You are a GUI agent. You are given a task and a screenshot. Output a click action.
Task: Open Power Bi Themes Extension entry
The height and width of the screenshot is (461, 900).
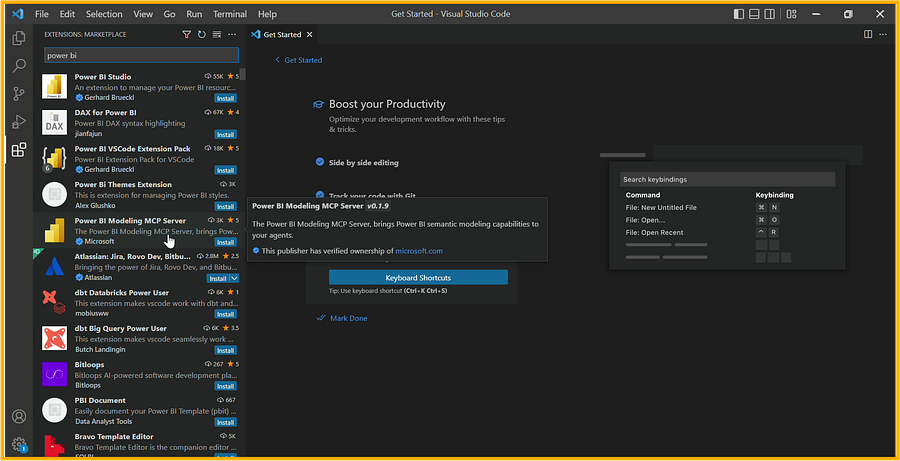point(139,195)
